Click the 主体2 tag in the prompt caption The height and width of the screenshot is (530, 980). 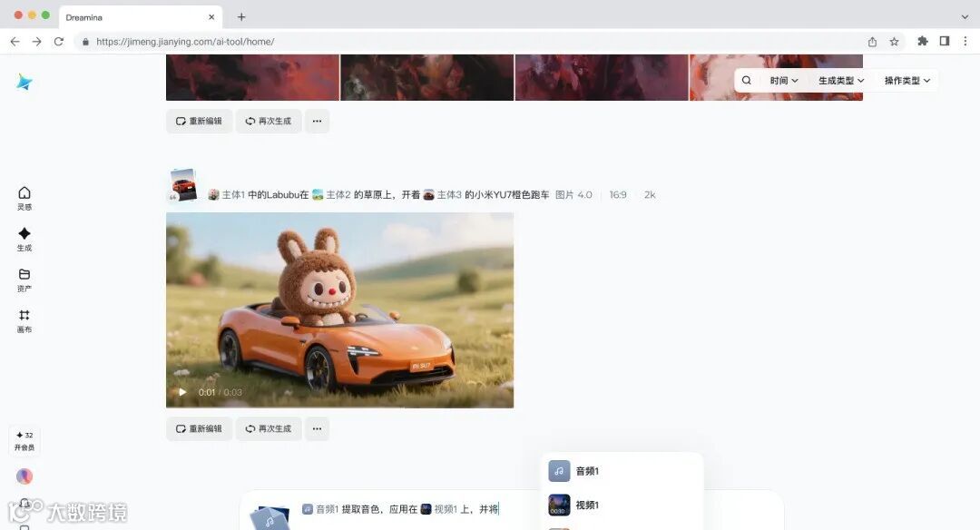tap(331, 195)
